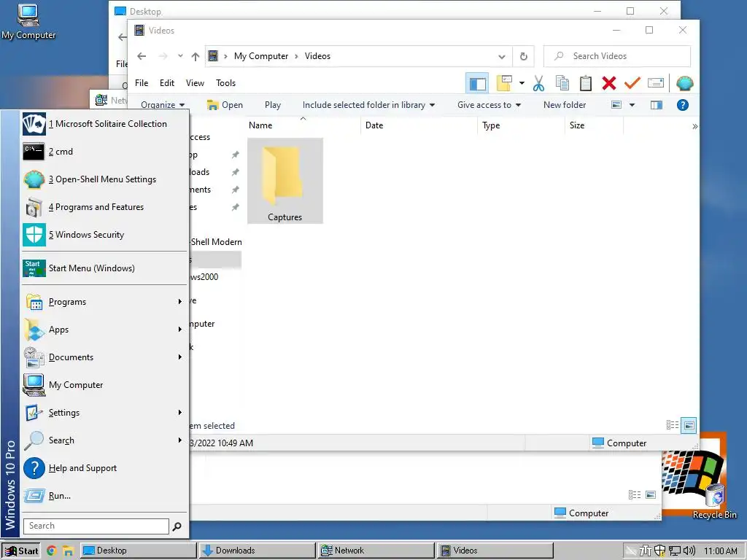Open My Computer from Start menu

[104, 385]
